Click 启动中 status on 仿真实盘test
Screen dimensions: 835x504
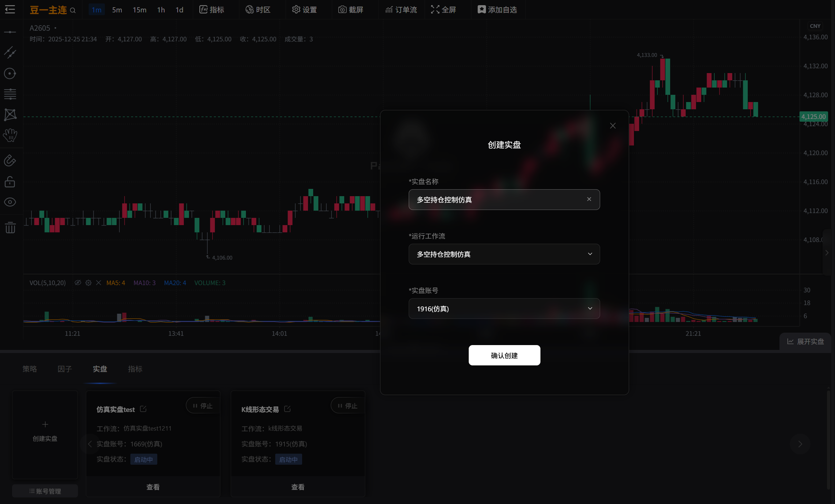pos(143,459)
